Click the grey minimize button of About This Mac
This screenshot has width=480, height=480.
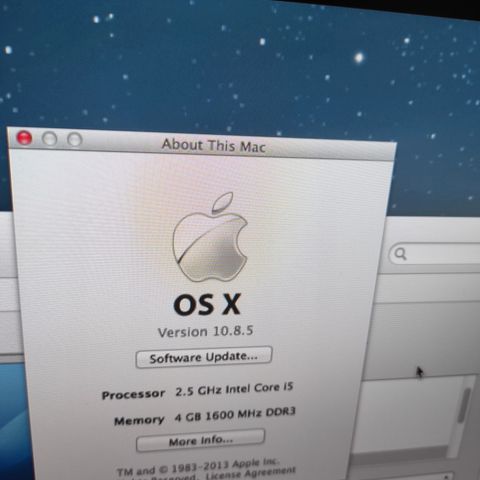click(50, 139)
